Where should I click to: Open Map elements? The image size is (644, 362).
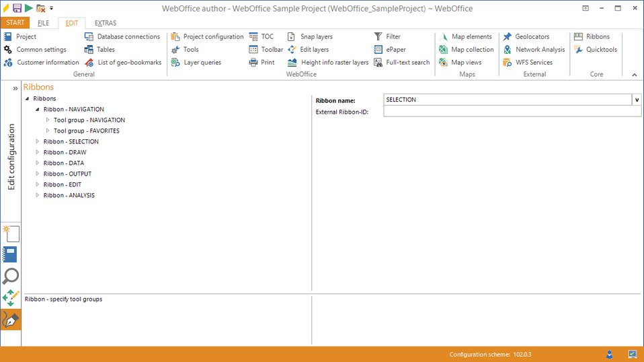pos(465,36)
